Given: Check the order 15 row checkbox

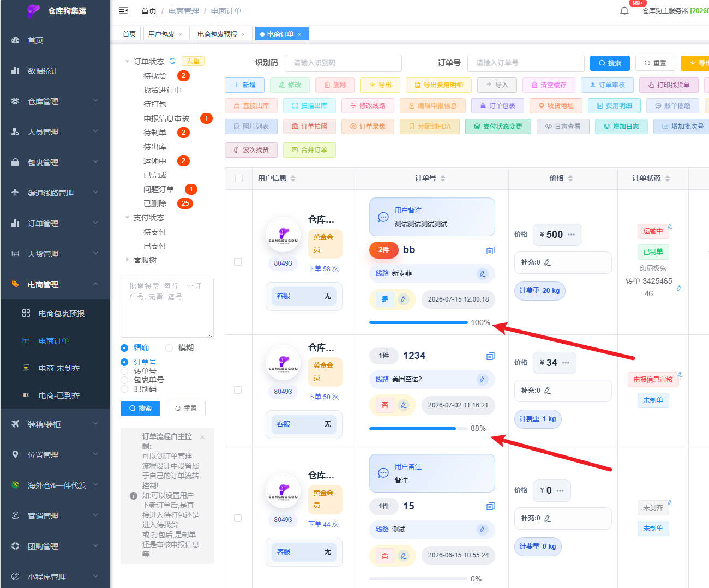Looking at the screenshot, I should click(238, 518).
